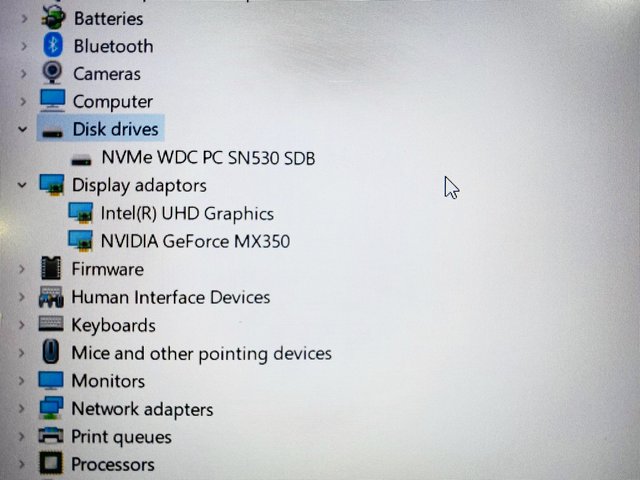Select NVIDIA GeForce MX350 adapter

coord(195,241)
